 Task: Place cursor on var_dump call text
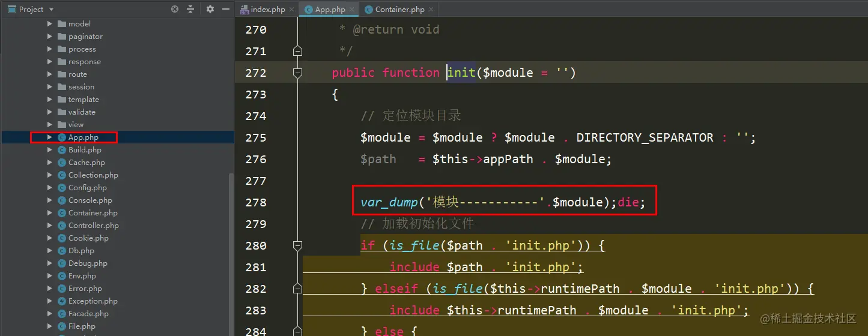click(389, 203)
